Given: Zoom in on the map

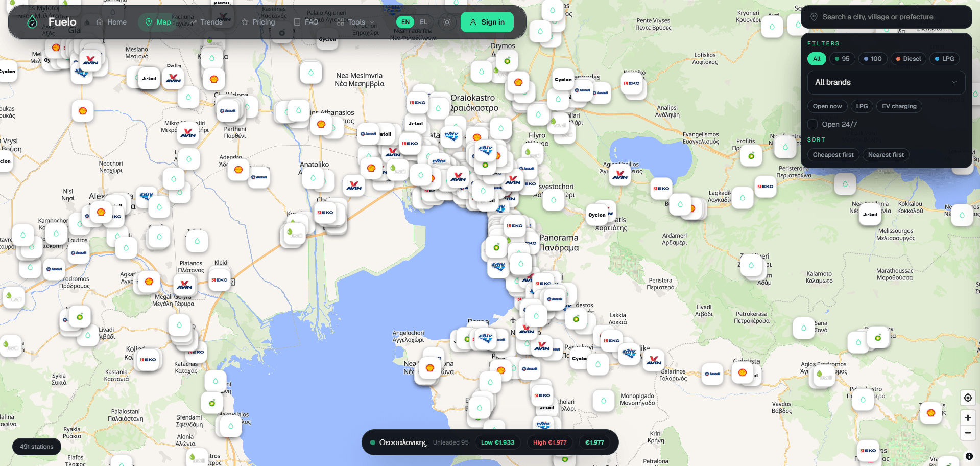Looking at the screenshot, I should pyautogui.click(x=968, y=417).
